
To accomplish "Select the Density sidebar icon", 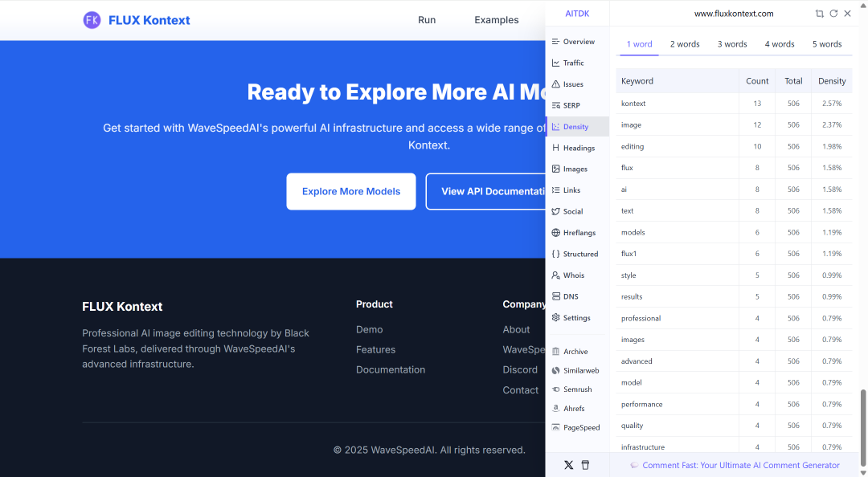I will pos(556,127).
